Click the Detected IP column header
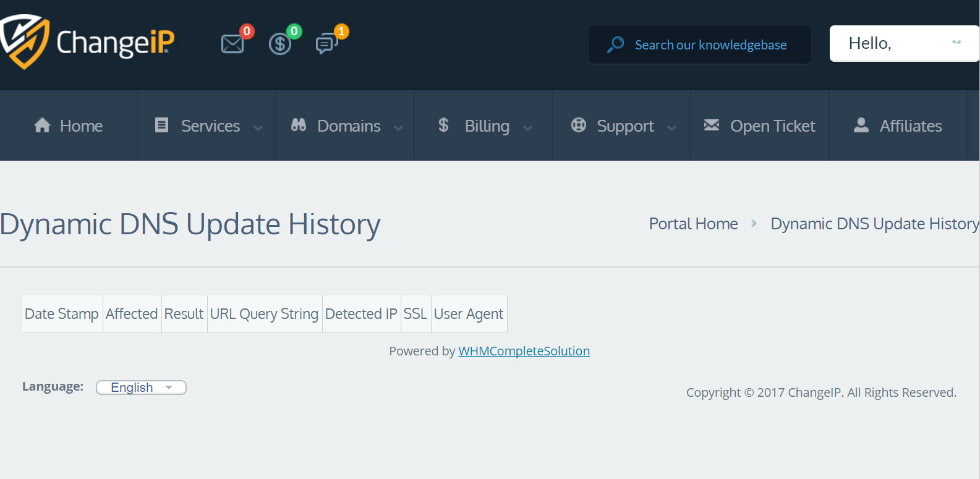This screenshot has height=479, width=980. click(361, 314)
